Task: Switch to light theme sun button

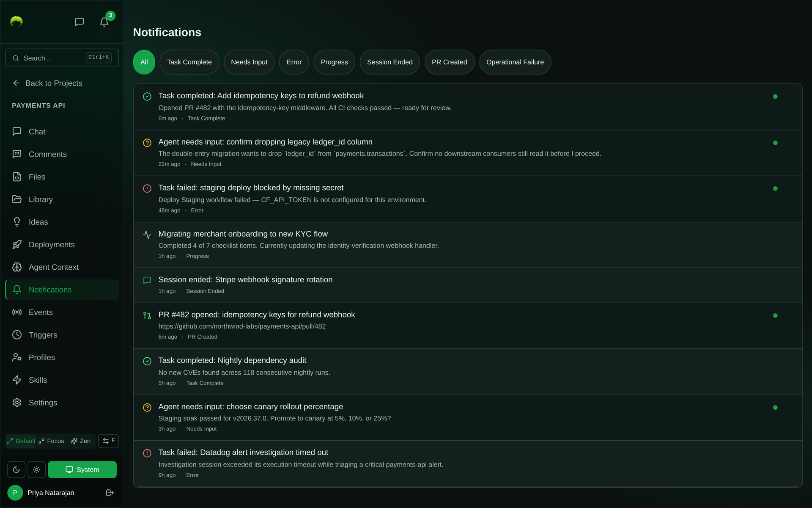Action: pyautogui.click(x=36, y=469)
